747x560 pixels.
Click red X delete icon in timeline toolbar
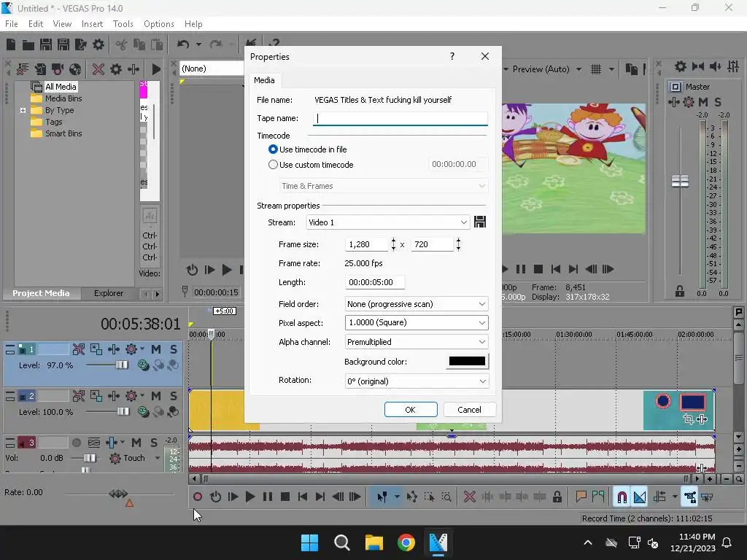click(470, 497)
